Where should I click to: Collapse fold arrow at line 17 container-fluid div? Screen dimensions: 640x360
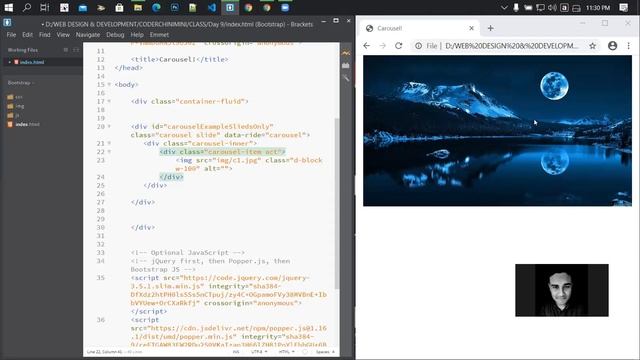pyautogui.click(x=109, y=101)
